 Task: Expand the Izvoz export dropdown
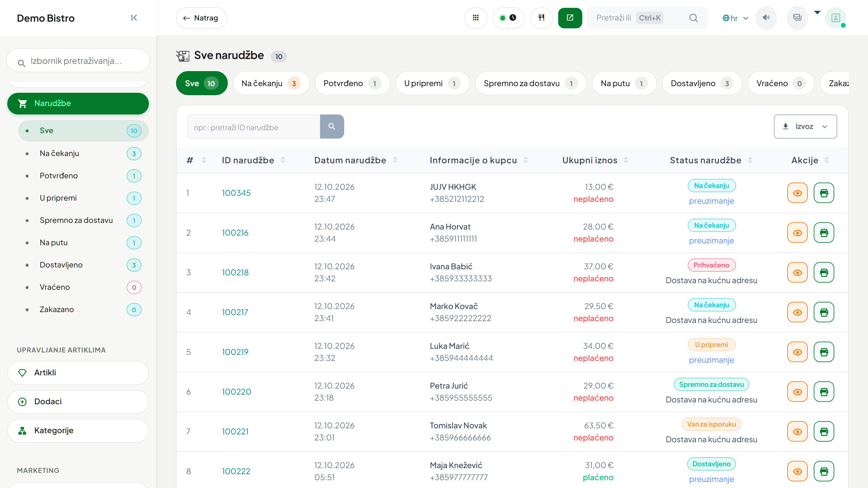pyautogui.click(x=805, y=126)
